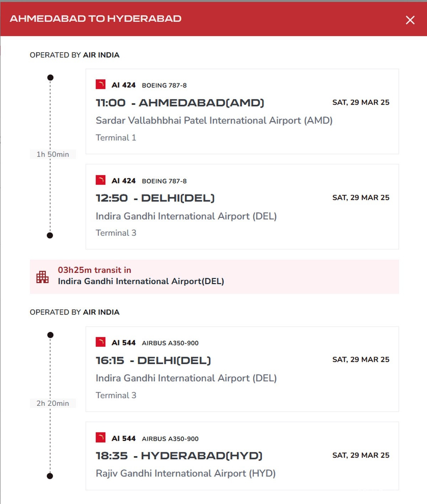Click the bottom timeline dot at Hyderabad arrival
The image size is (427, 504).
50,476
